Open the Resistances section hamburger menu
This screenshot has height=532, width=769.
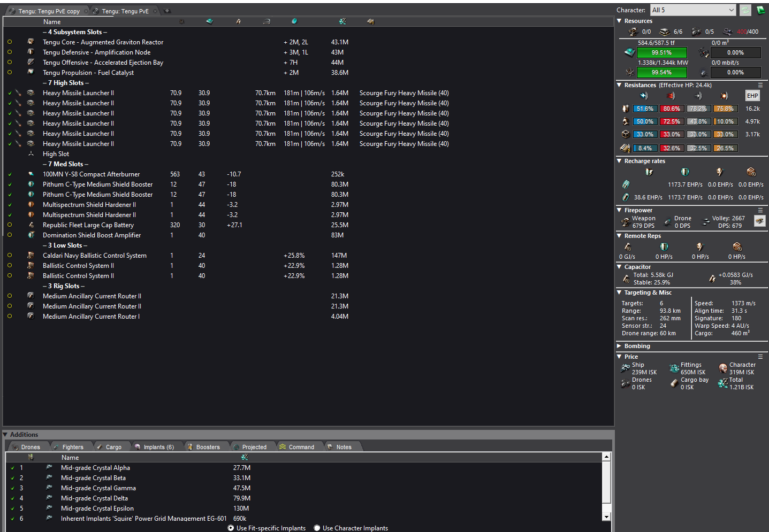[760, 85]
